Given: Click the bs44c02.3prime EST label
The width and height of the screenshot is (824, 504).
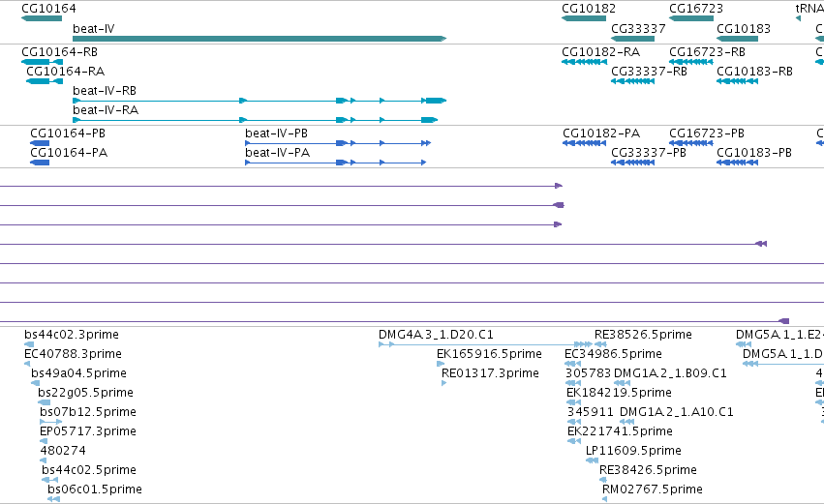Looking at the screenshot, I should click(72, 335).
